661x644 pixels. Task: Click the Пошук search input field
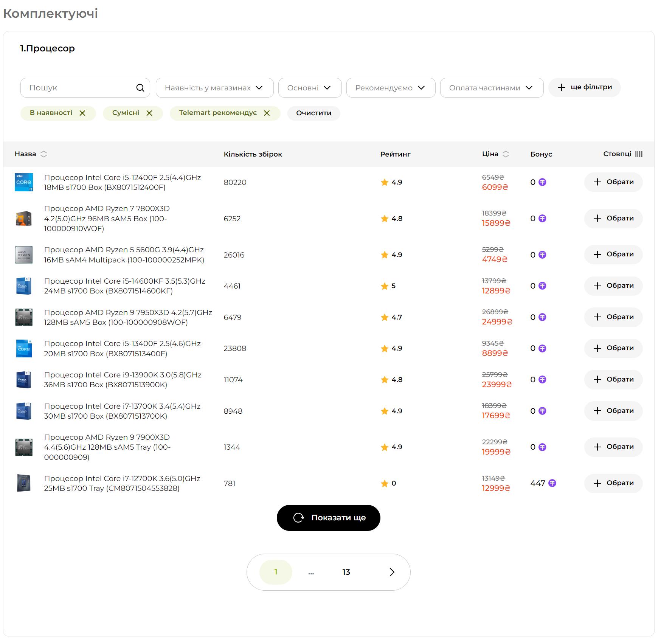pos(79,88)
